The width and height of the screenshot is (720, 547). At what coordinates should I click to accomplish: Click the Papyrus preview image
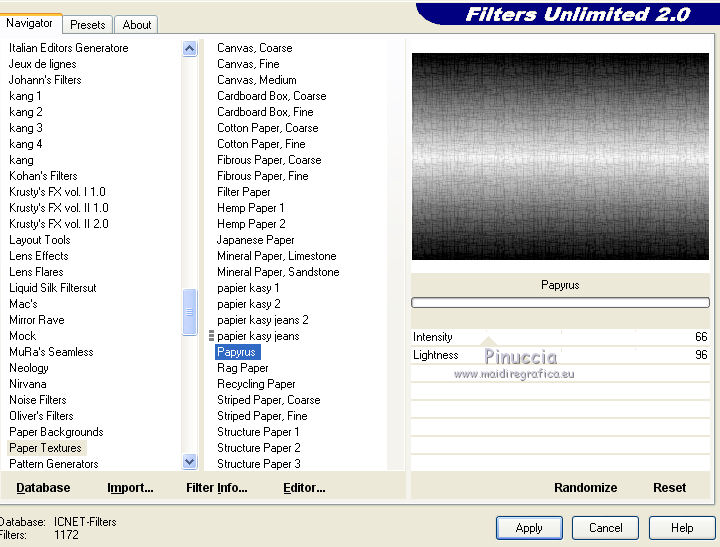tap(559, 157)
